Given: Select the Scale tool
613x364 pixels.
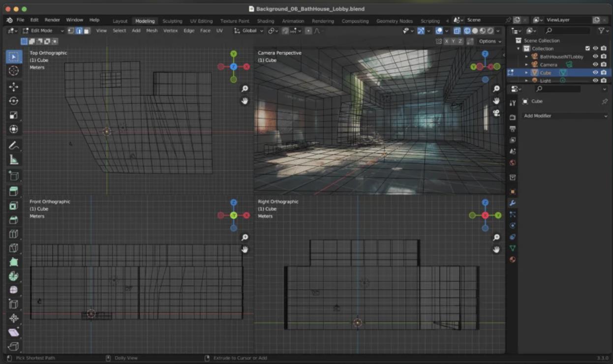Looking at the screenshot, I should (x=14, y=115).
